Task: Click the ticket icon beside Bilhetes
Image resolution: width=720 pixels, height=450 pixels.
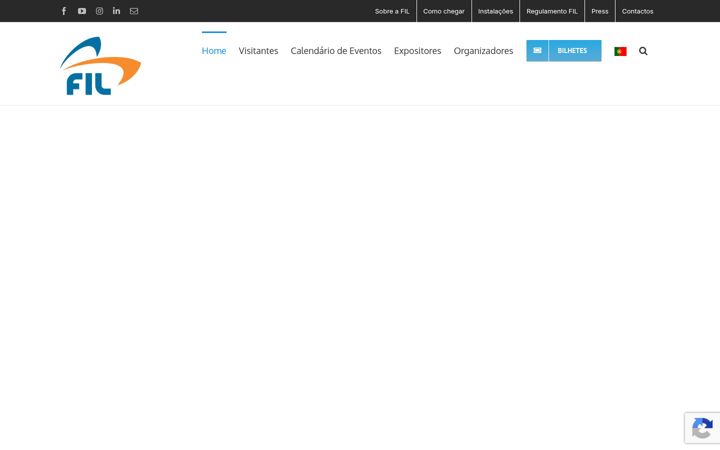Action: click(537, 51)
